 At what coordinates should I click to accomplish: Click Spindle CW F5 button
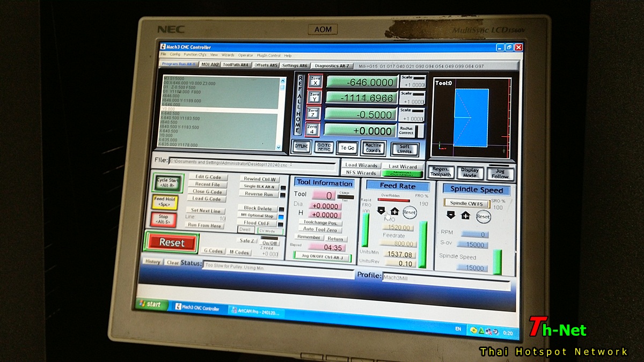pyautogui.click(x=466, y=203)
